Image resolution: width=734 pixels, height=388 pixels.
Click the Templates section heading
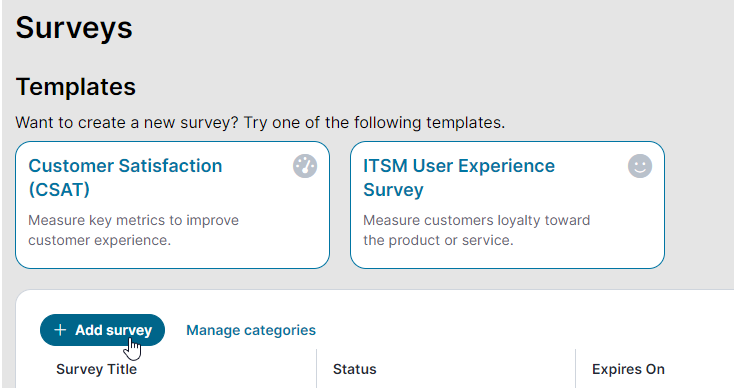click(75, 87)
